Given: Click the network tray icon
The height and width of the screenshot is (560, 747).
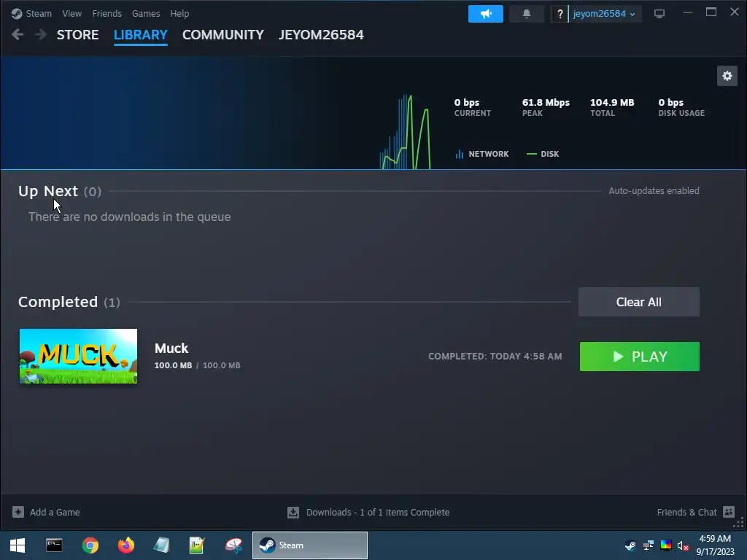Looking at the screenshot, I should tap(649, 545).
